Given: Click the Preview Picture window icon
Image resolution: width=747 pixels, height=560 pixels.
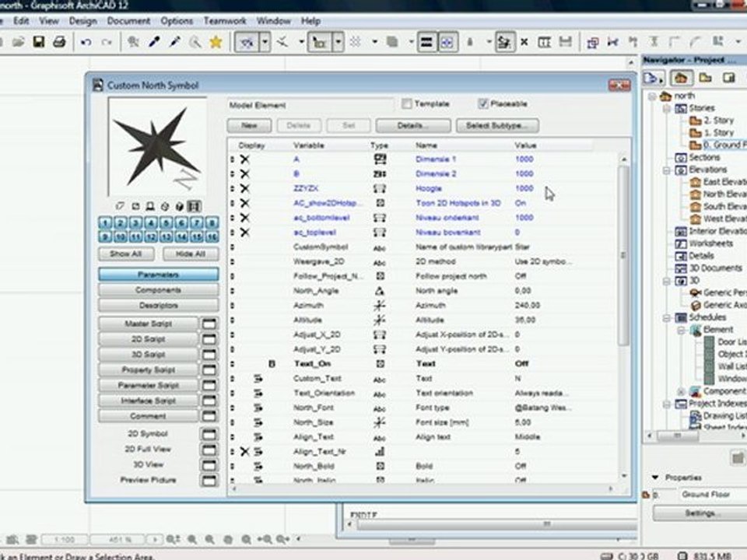Looking at the screenshot, I should (x=209, y=480).
